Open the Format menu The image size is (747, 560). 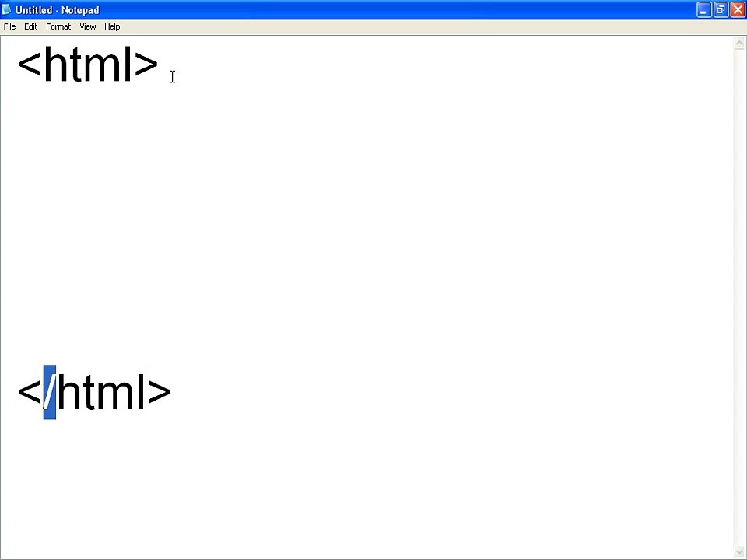tap(58, 26)
